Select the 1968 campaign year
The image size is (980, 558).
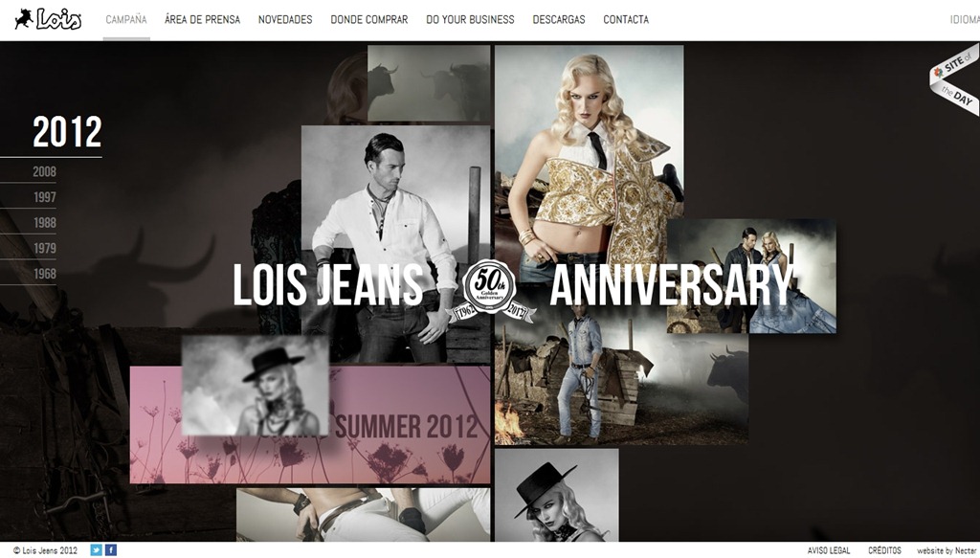click(x=44, y=274)
